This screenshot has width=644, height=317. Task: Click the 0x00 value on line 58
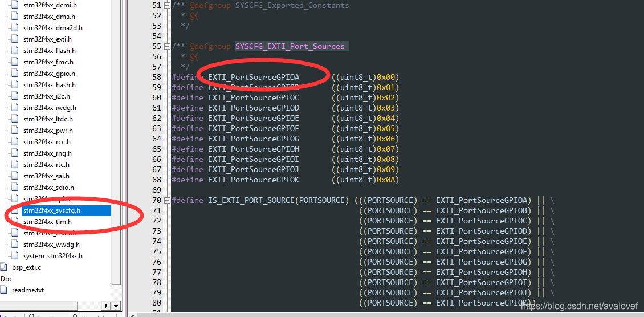[x=386, y=77]
